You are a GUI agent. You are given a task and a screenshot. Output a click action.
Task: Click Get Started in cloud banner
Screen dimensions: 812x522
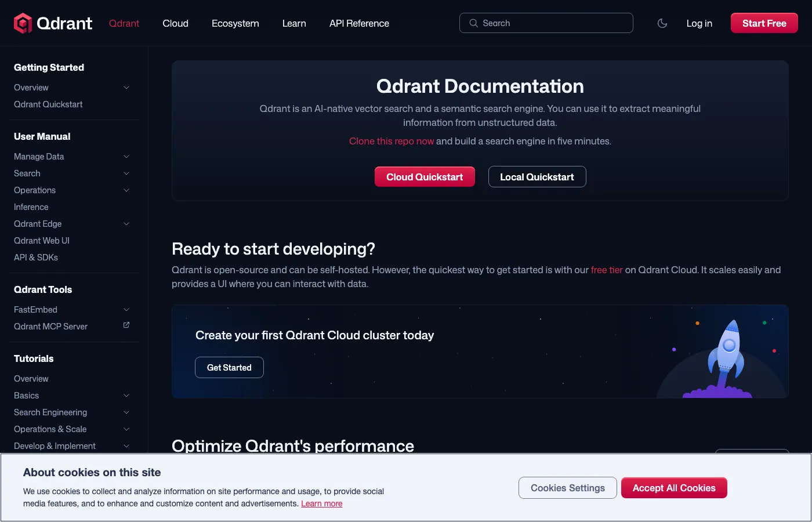tap(229, 368)
